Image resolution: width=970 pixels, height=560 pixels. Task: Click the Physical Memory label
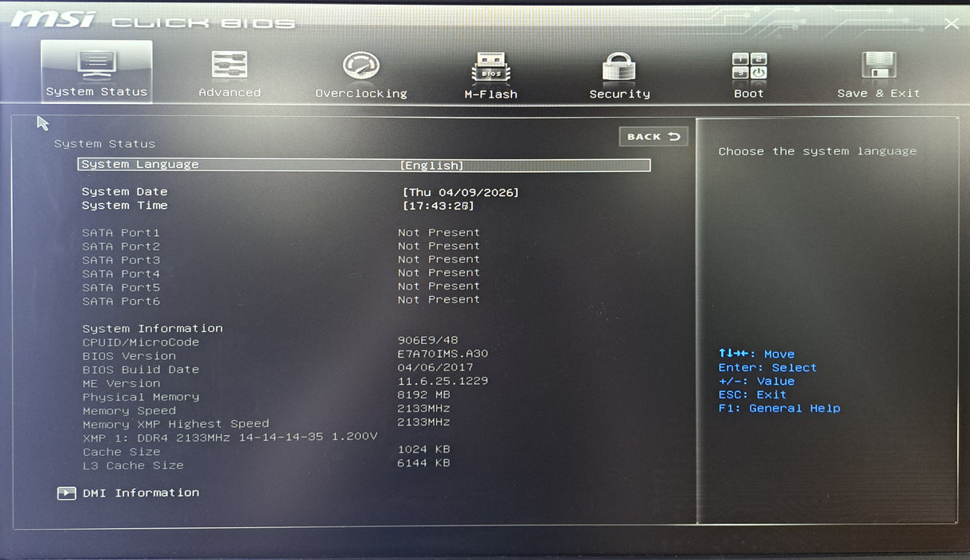141,397
